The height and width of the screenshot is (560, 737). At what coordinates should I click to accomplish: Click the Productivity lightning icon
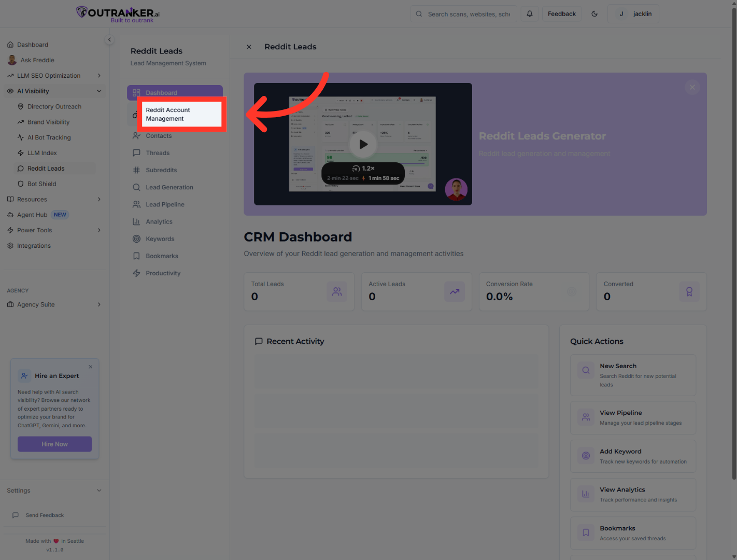[136, 273]
